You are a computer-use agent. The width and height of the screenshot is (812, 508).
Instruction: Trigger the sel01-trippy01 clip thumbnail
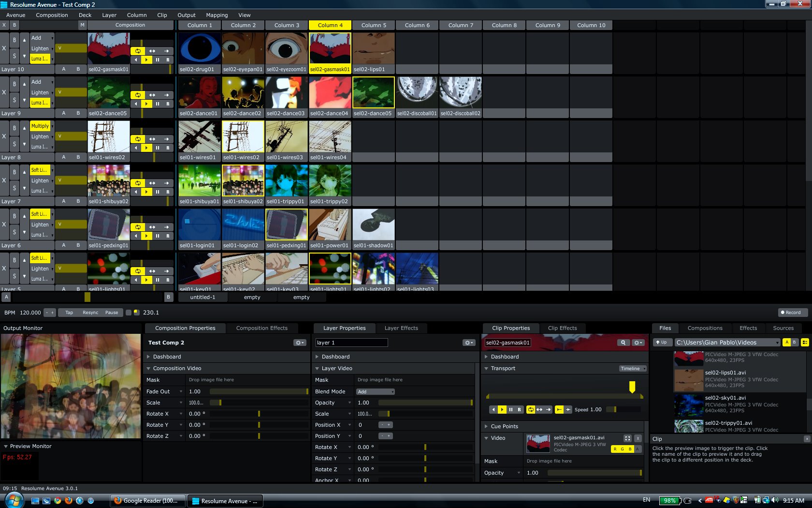[287, 180]
